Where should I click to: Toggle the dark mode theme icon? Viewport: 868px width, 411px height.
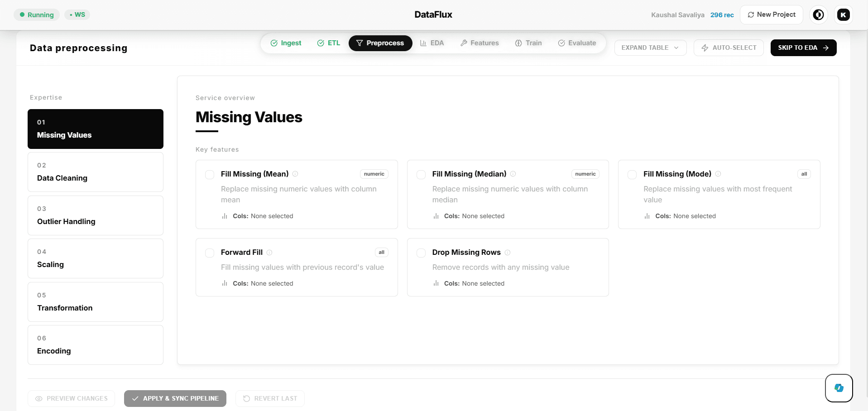(818, 14)
